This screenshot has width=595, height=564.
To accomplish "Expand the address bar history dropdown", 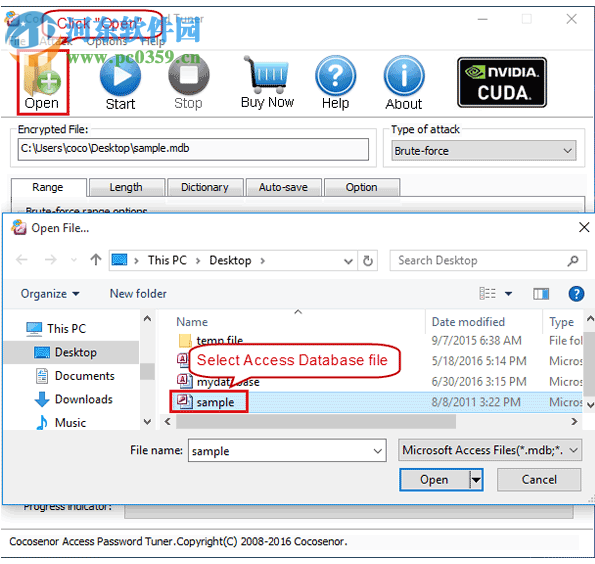I will click(348, 261).
